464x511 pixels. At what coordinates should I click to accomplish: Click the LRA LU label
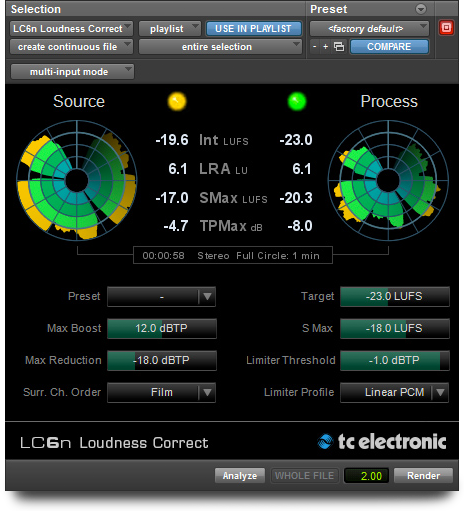click(223, 169)
